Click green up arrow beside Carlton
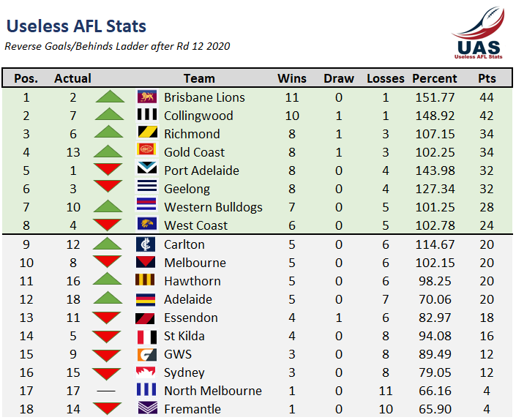This screenshot has width=516, height=420. (x=108, y=243)
